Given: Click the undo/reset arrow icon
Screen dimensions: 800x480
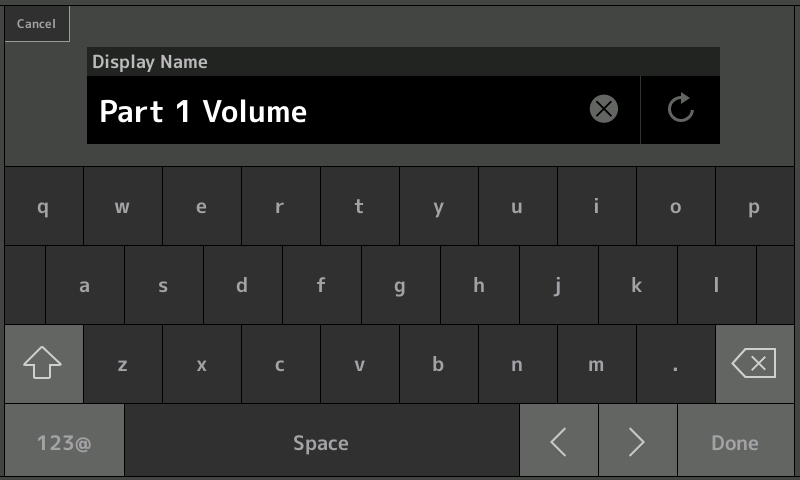Looking at the screenshot, I should (680, 109).
